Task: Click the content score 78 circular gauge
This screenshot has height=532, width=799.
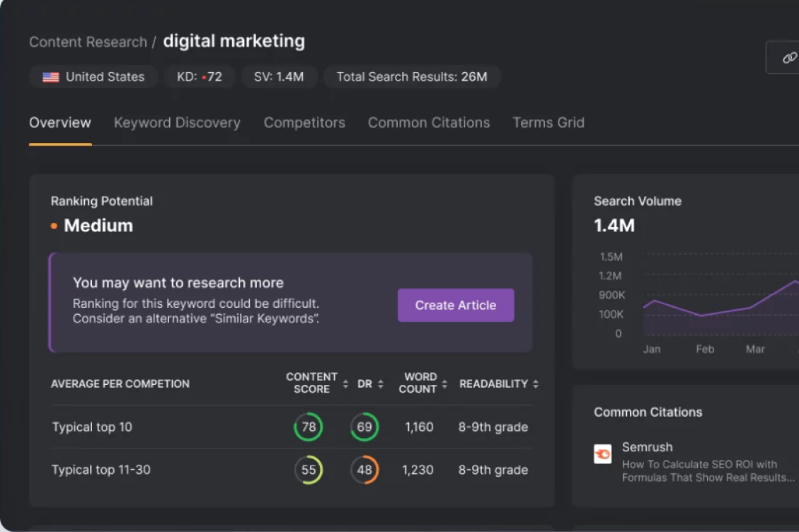Action: pyautogui.click(x=309, y=427)
